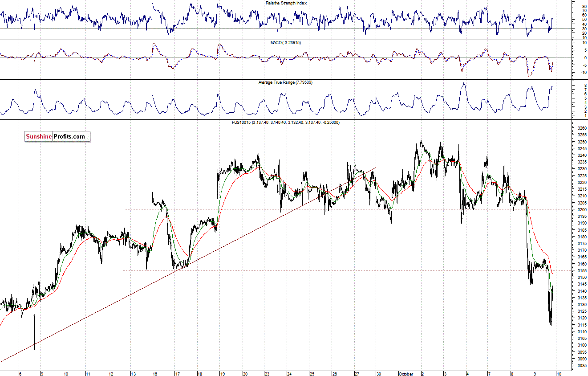Click the 3155 price axis label

(x=582, y=270)
